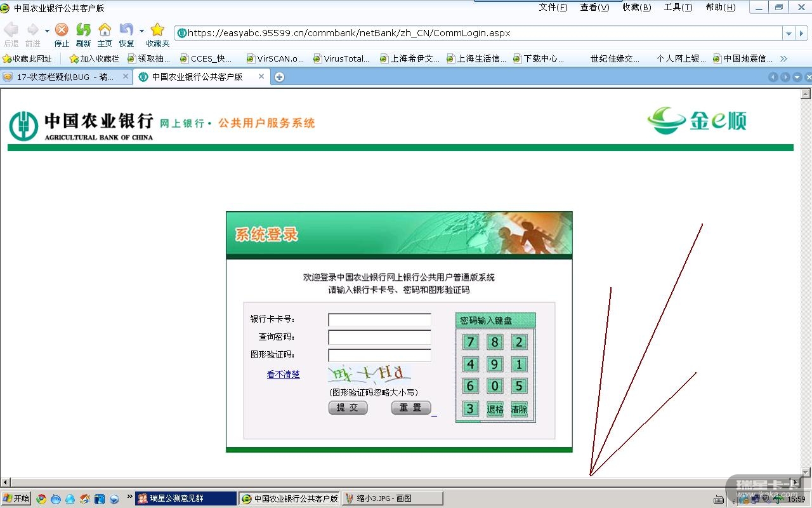This screenshot has width=812, height=508.
Task: Click the 看不清楚 link to refresh captcha
Action: pyautogui.click(x=283, y=375)
